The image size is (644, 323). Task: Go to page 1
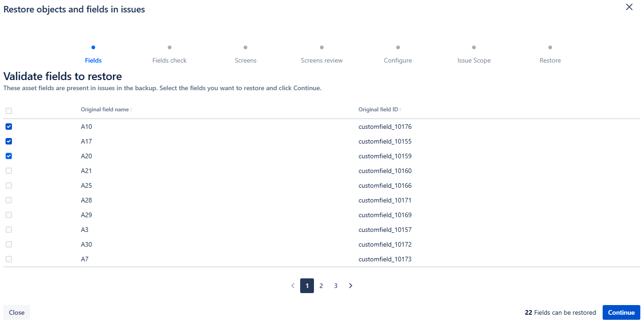(307, 286)
